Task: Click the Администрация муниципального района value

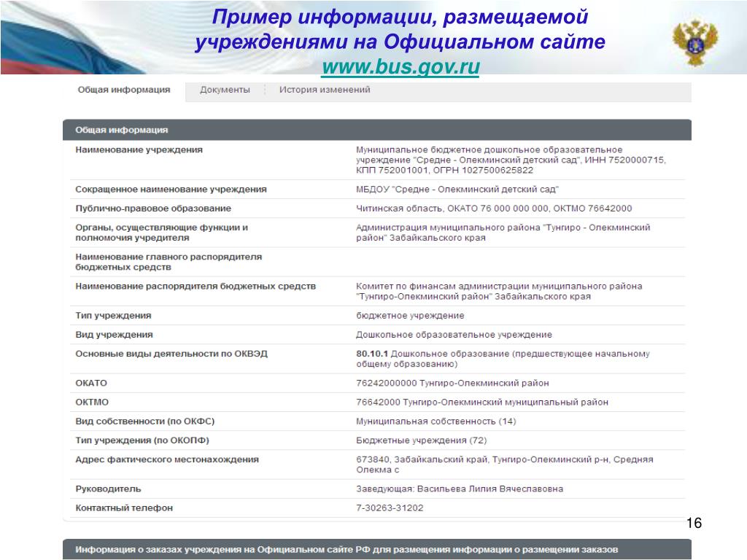Action: point(503,233)
